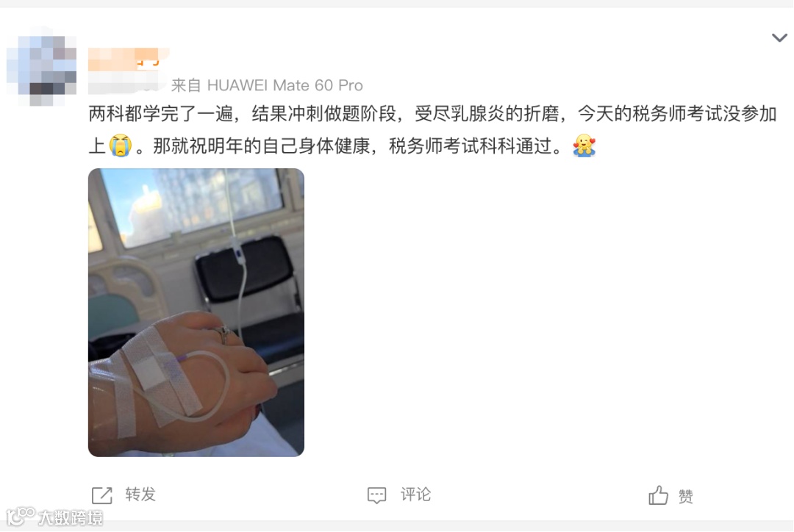
Task: Like the post with thumbs-up icon
Action: pos(658,495)
